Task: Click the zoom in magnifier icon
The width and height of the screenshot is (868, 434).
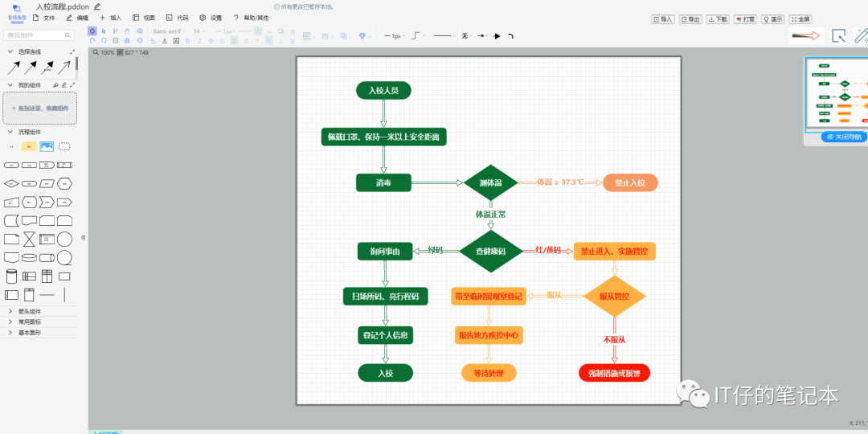Action: coord(140,31)
